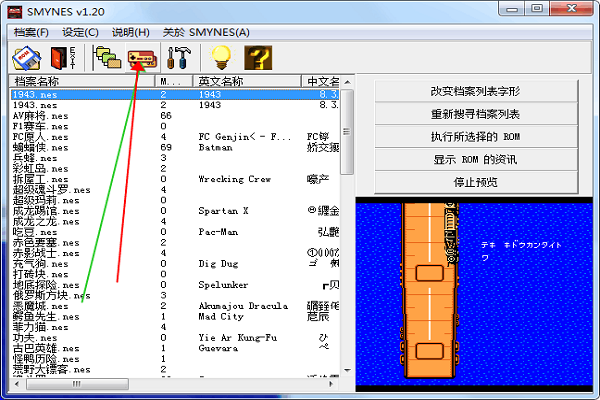
Task: Select the F1赛车.nes file
Action: click(41, 126)
